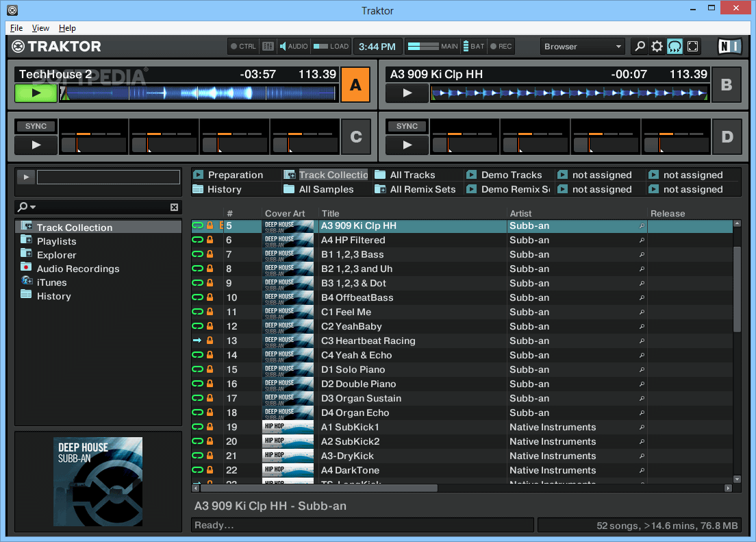The width and height of the screenshot is (756, 542).
Task: Click the deck B waveform stripe
Action: click(x=570, y=93)
